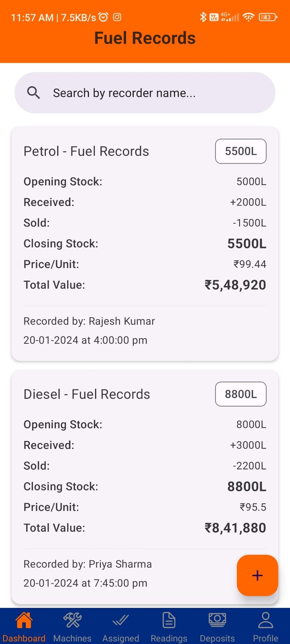Image resolution: width=290 pixels, height=644 pixels.
Task: Click the search by recorder name field
Action: (x=145, y=93)
